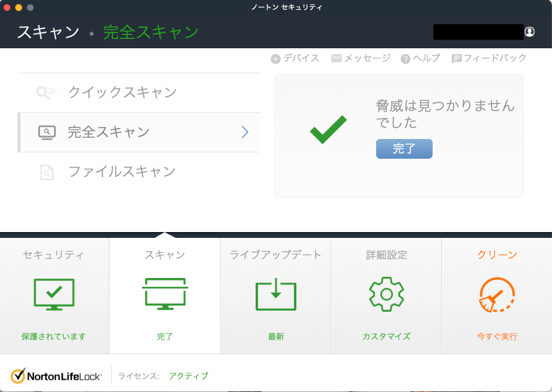Click the スキャン breadcrumb in the header

[48, 33]
